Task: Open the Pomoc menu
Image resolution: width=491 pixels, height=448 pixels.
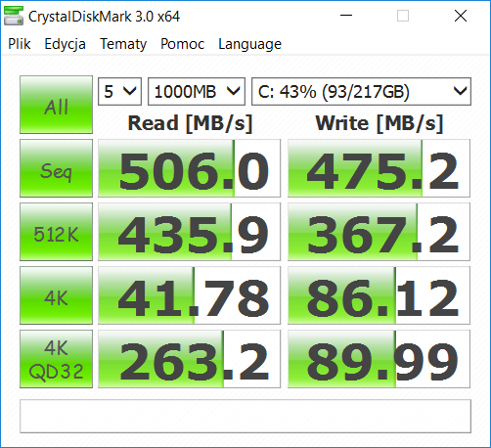Action: [x=182, y=44]
